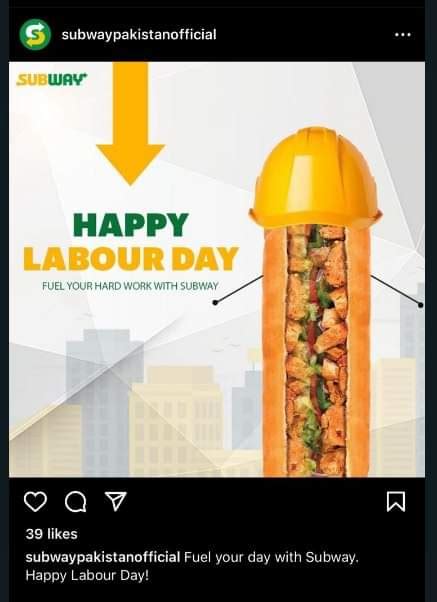
Task: Tap the sandwich filling in the post image
Action: pyautogui.click(x=316, y=350)
